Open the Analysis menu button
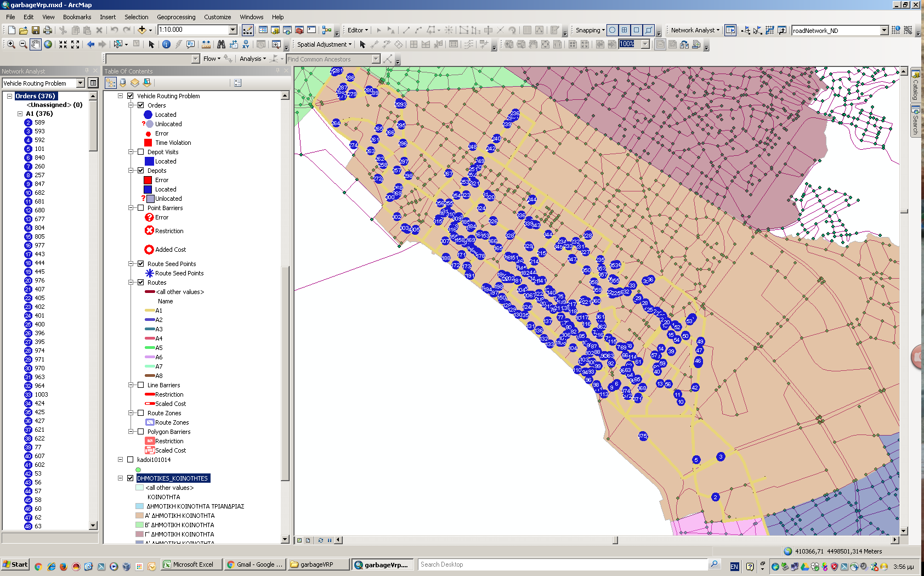This screenshot has width=924, height=576. [253, 59]
